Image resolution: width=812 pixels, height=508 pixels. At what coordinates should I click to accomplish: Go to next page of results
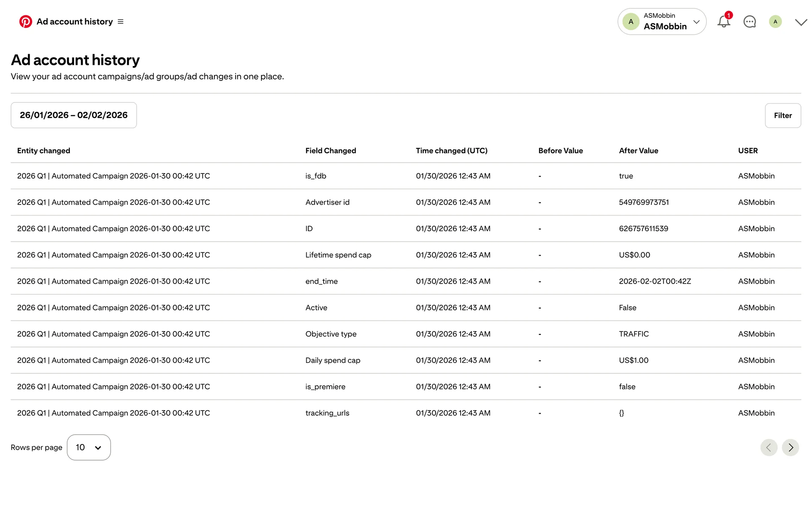[790, 447]
